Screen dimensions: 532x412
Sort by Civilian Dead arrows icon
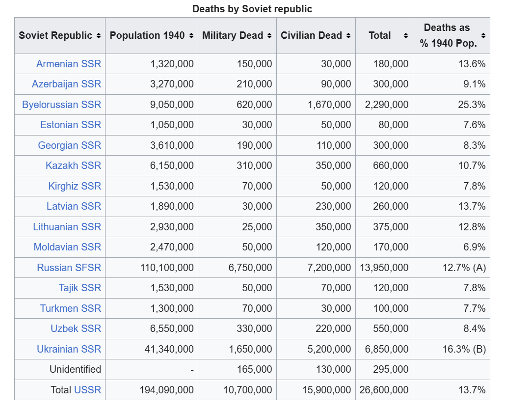pyautogui.click(x=348, y=36)
